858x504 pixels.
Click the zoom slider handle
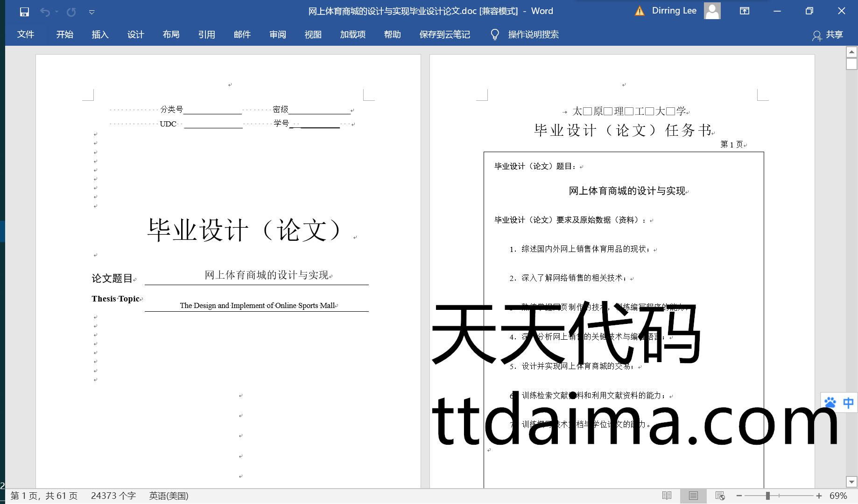point(767,496)
